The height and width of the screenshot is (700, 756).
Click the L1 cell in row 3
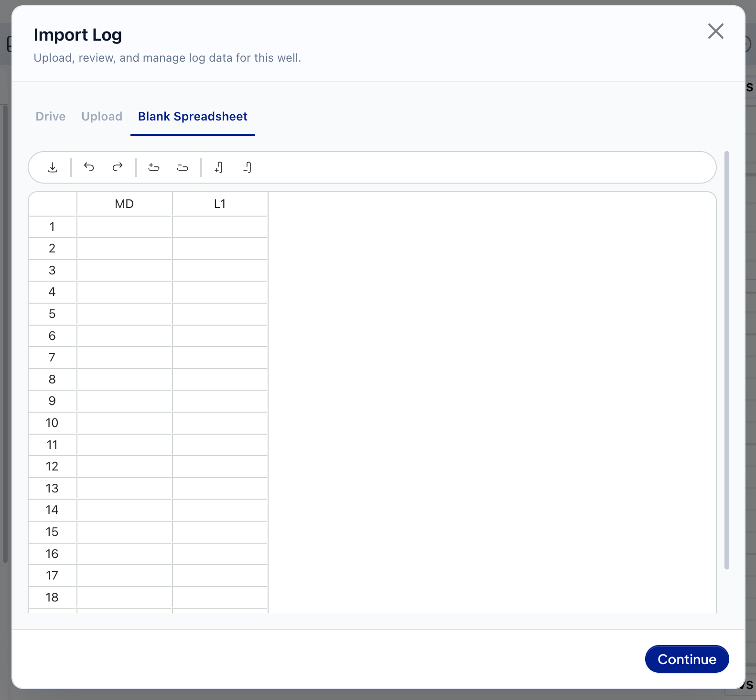[220, 271]
